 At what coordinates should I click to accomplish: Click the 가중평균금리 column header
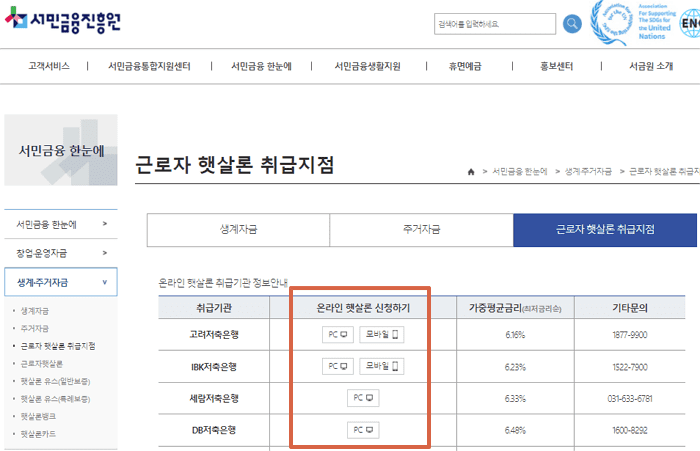tap(515, 308)
